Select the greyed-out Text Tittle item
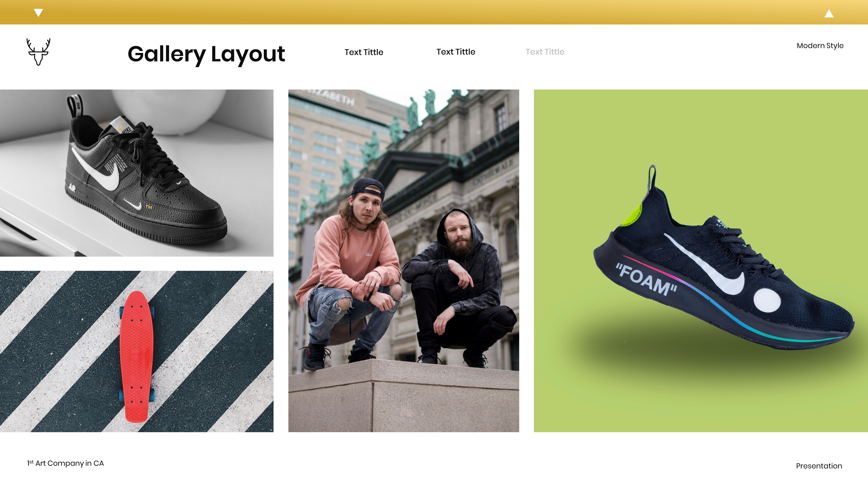The height and width of the screenshot is (488, 868). (x=545, y=52)
